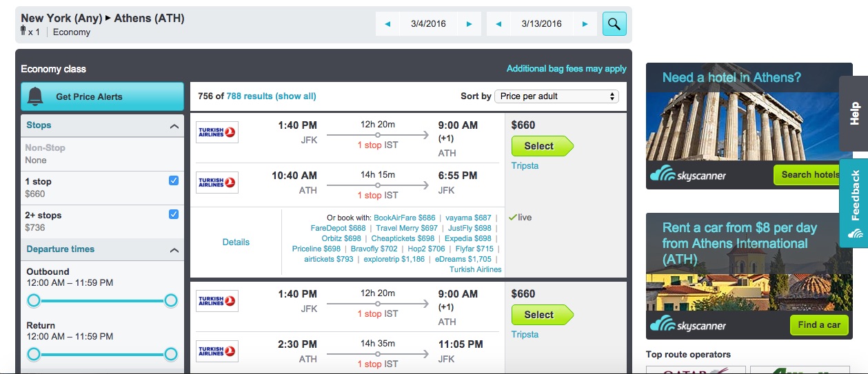
Task: Click the left handle of Return slider
Action: [x=33, y=354]
